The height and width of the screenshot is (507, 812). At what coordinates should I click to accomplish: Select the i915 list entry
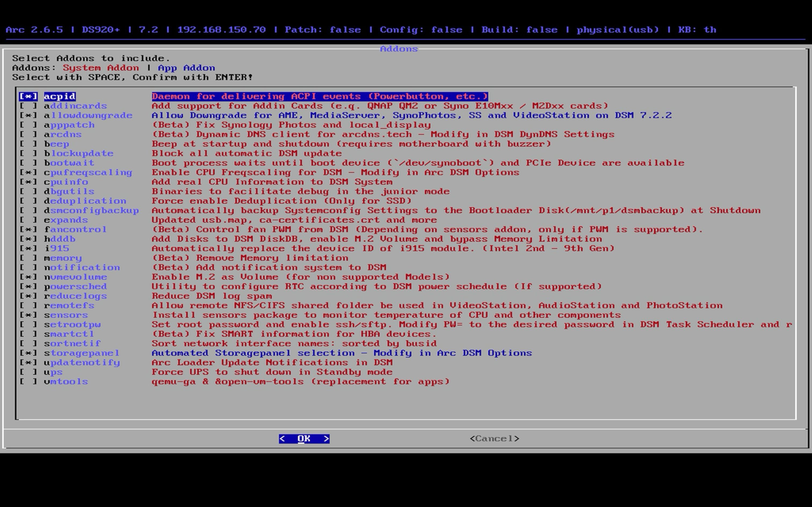tap(57, 248)
